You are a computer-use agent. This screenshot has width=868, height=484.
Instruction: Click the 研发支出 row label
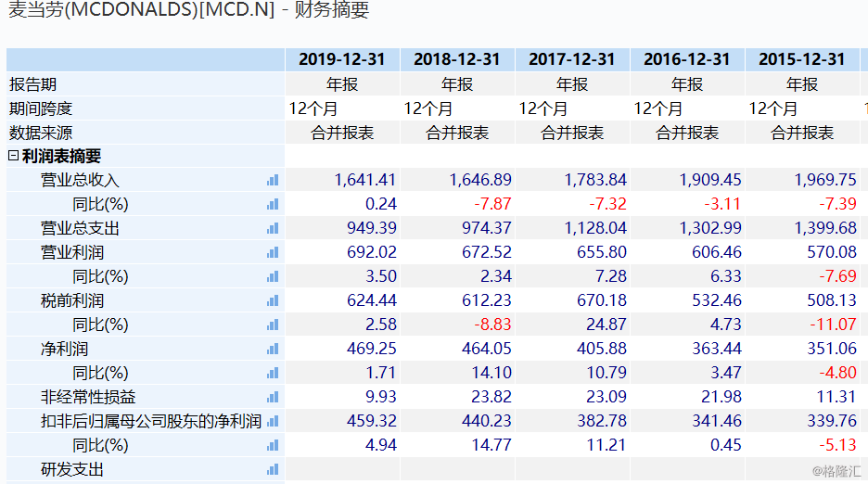click(72, 469)
